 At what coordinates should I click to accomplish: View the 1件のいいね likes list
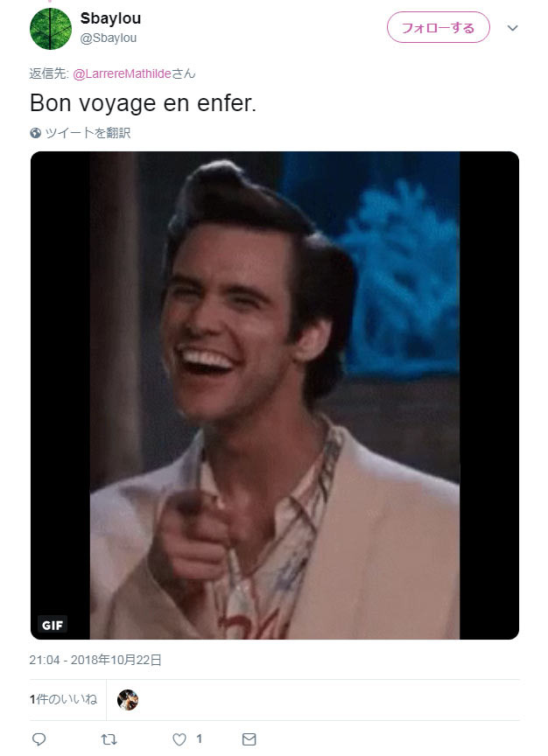[x=63, y=699]
